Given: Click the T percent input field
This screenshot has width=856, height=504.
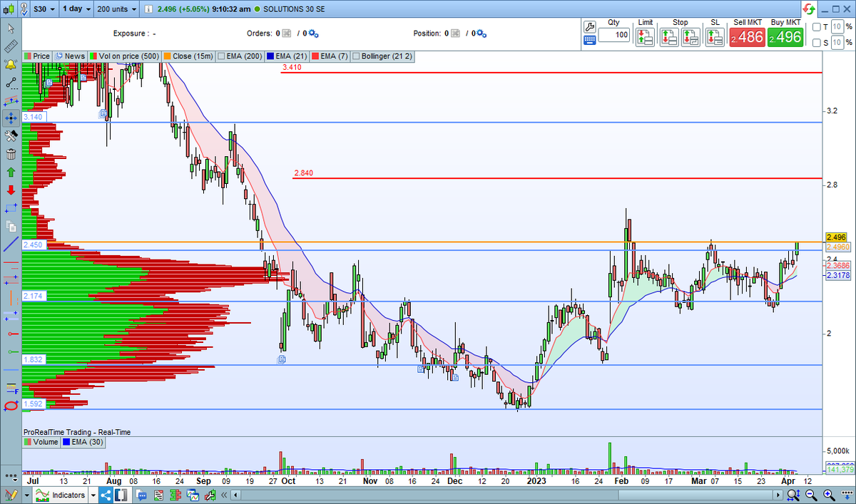Looking at the screenshot, I should point(838,27).
